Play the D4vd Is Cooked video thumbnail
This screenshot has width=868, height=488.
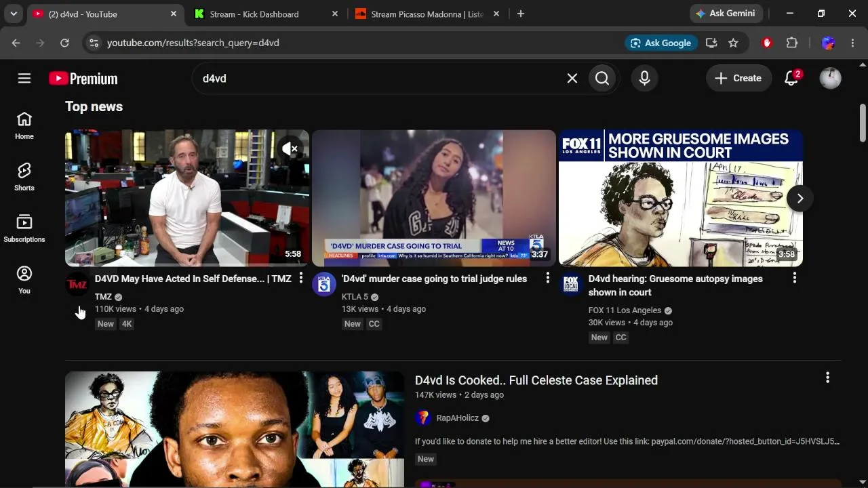point(235,429)
